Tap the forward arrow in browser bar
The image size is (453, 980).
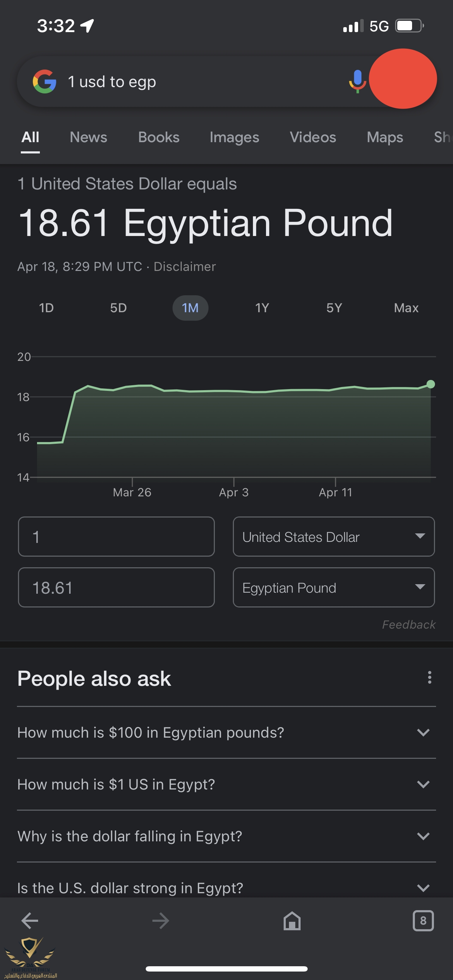click(161, 921)
